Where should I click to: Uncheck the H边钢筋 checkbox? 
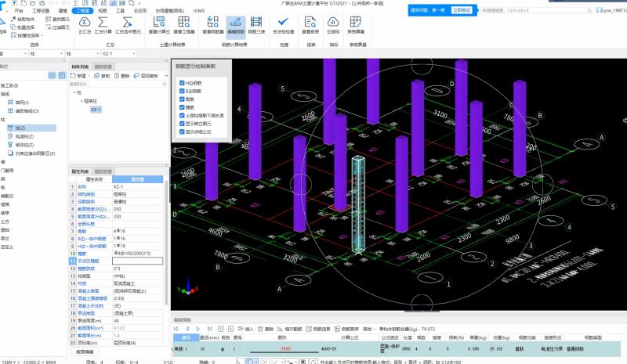182,82
